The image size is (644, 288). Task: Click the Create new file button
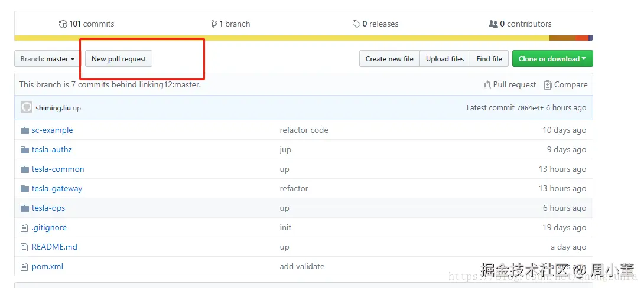coord(389,58)
